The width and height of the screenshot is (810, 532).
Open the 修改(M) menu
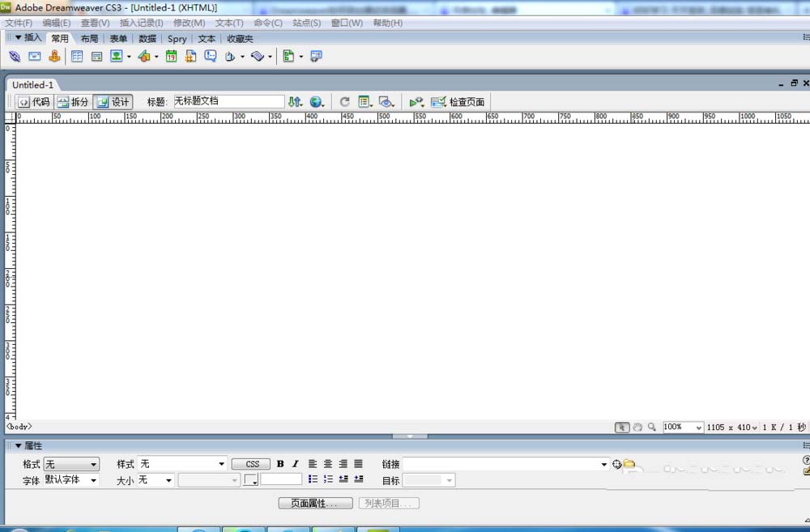189,23
